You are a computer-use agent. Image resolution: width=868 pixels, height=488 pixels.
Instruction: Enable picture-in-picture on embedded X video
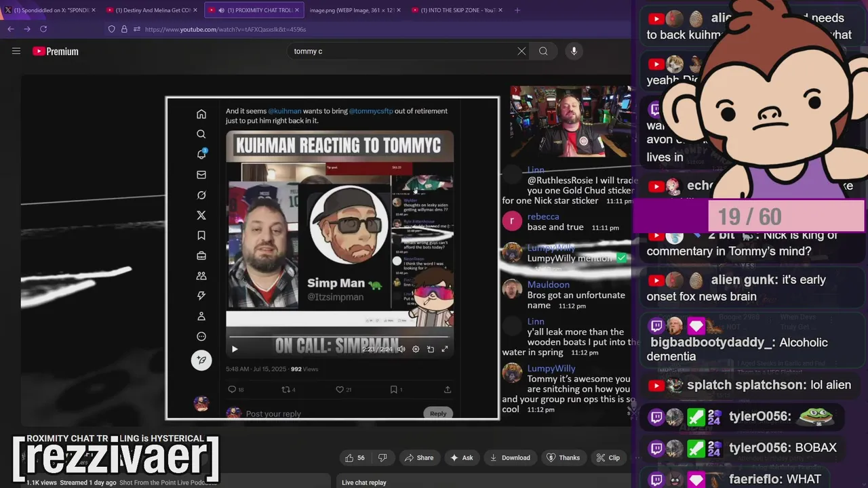click(x=430, y=349)
